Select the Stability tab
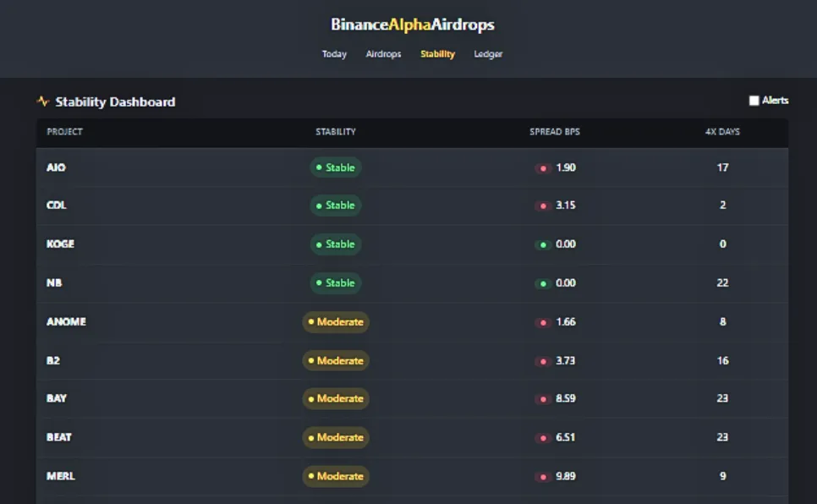The image size is (817, 504). (x=437, y=54)
